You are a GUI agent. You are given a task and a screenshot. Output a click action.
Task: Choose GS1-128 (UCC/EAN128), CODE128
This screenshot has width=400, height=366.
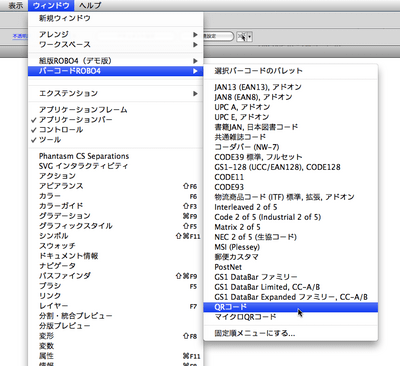(x=291, y=167)
